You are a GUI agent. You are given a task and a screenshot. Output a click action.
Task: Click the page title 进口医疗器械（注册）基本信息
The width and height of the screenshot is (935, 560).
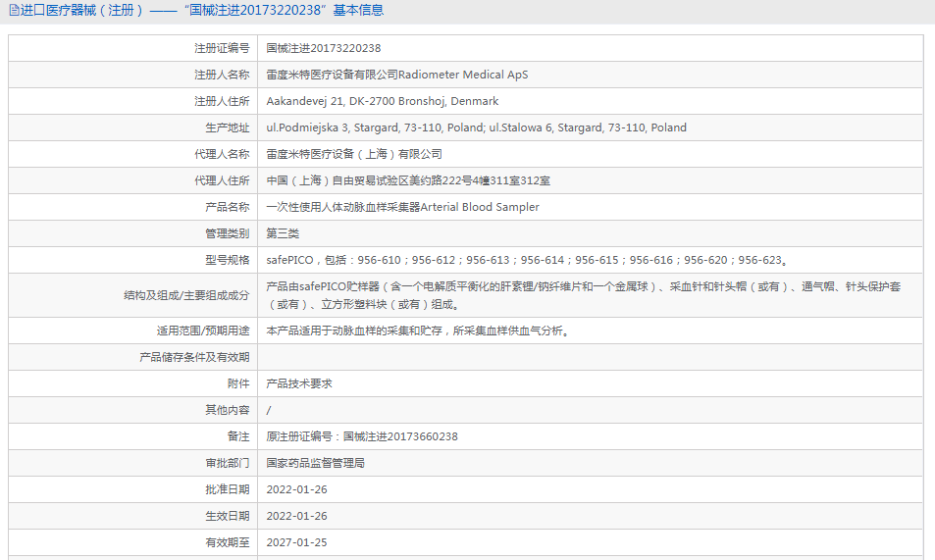202,11
